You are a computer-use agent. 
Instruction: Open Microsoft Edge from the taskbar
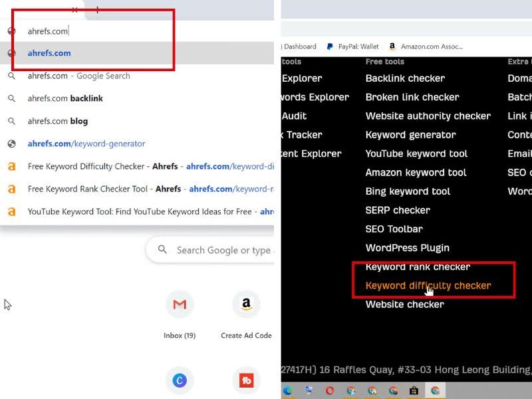[288, 390]
